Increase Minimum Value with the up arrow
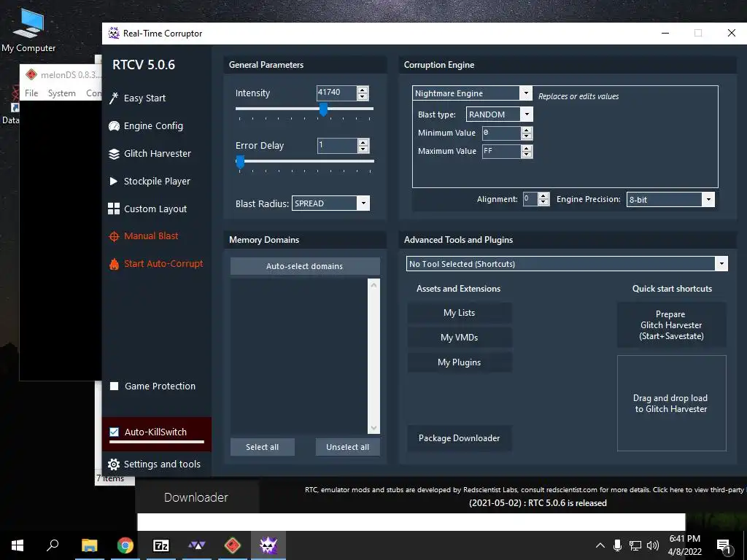The height and width of the screenshot is (560, 747). click(x=527, y=130)
